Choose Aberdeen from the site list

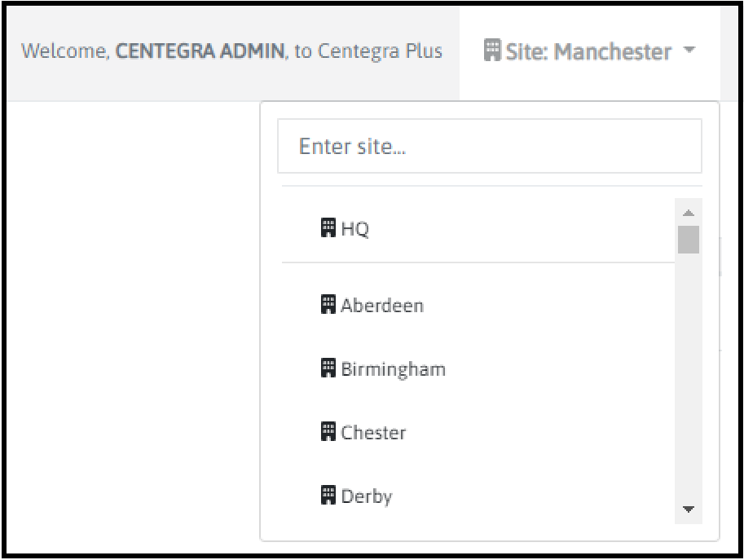(382, 306)
